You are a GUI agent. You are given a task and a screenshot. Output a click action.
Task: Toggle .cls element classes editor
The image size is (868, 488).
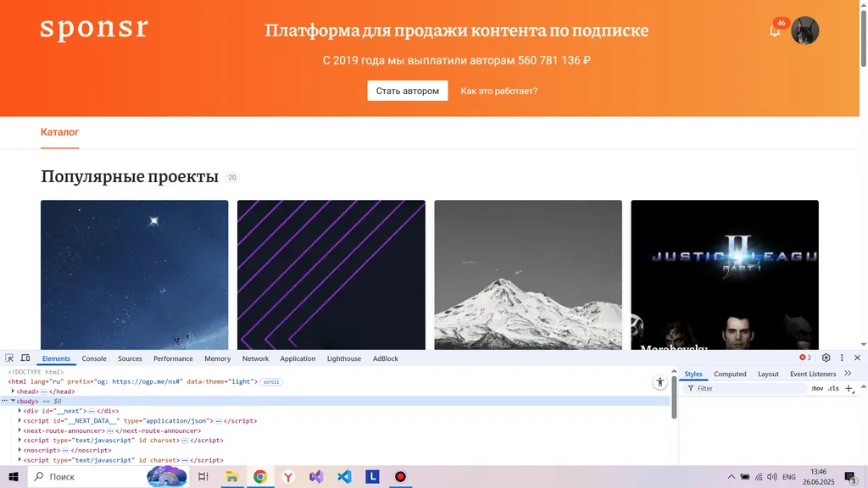(834, 387)
